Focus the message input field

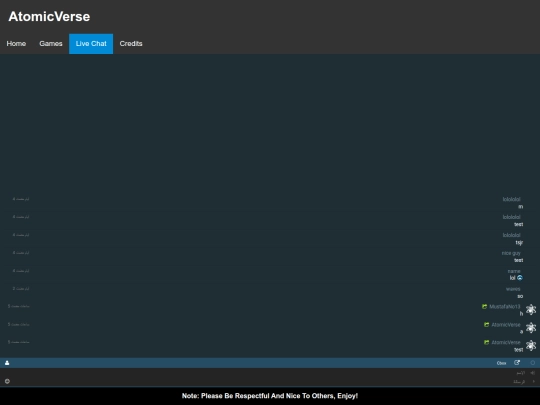pos(269,382)
